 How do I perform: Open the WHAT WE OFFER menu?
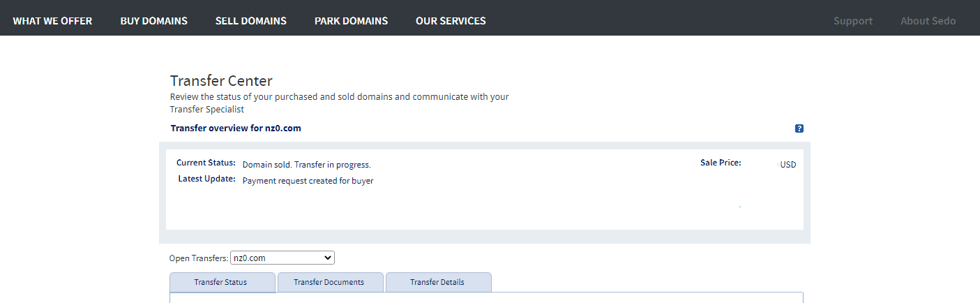[x=52, y=21]
